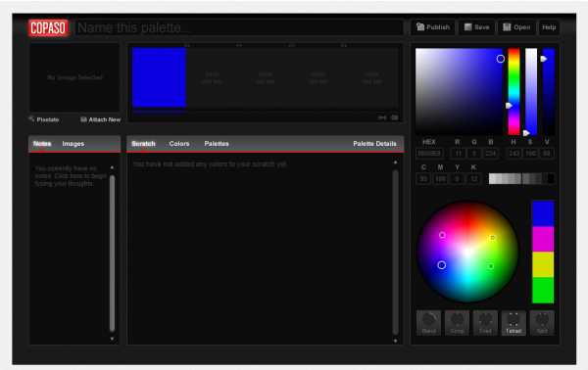Expand the Palette Details section
This screenshot has height=370, width=588.
point(374,144)
